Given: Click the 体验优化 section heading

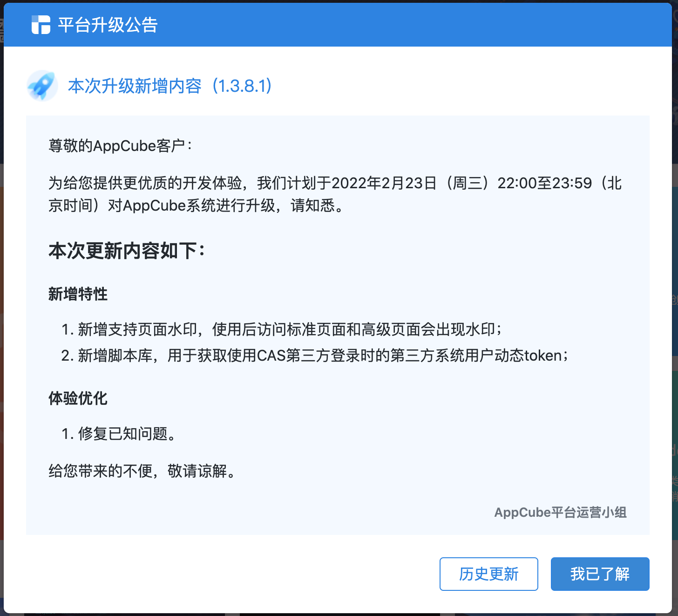Looking at the screenshot, I should [78, 398].
